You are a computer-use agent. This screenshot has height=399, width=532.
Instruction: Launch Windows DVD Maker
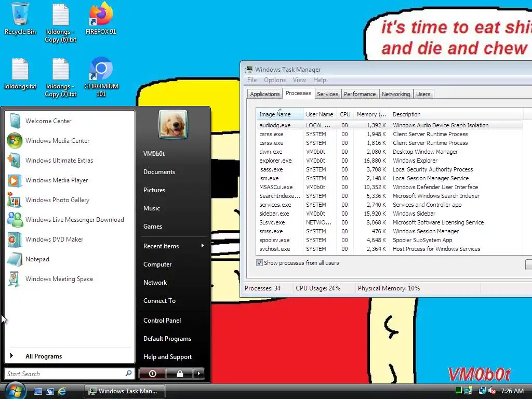[x=70, y=239]
